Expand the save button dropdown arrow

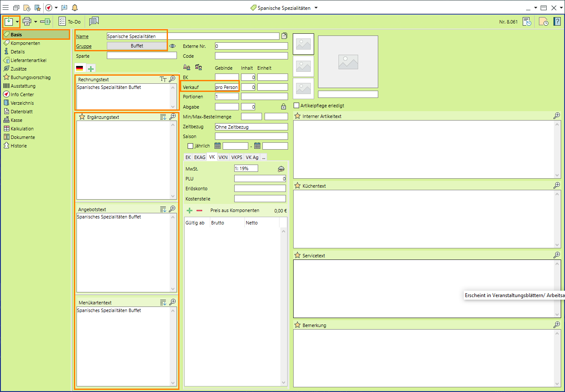(x=17, y=21)
